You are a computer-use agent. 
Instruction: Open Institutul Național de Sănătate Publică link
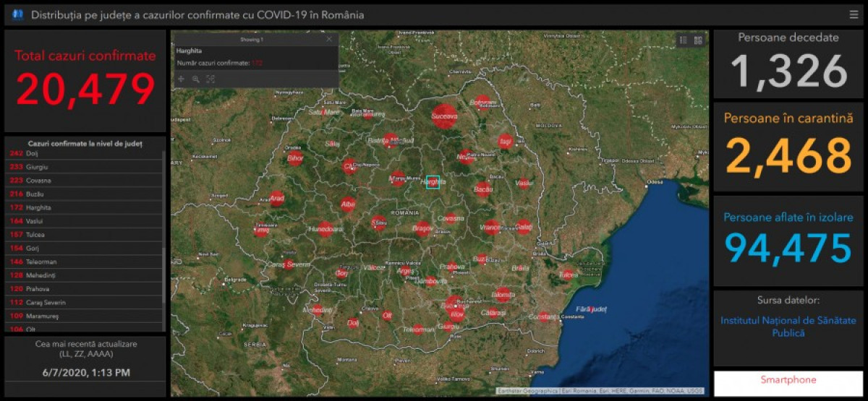pos(788,327)
